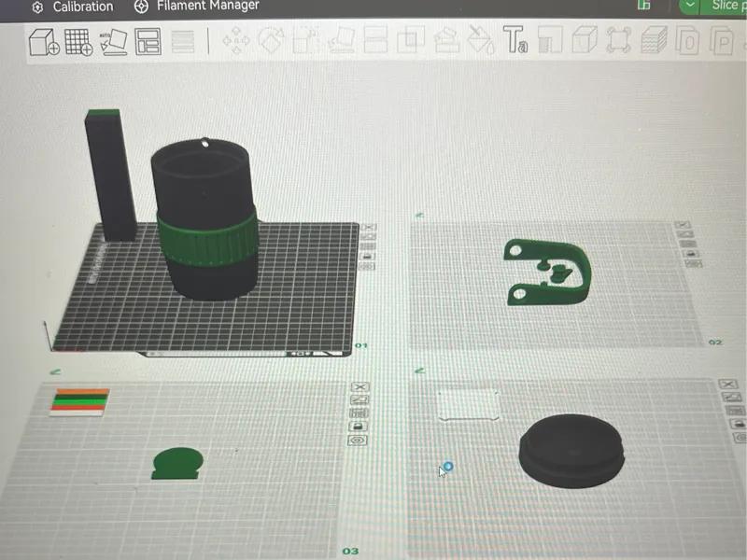Screen dimensions: 747x560
Task: Toggle the lock on plate 02
Action: (691, 253)
